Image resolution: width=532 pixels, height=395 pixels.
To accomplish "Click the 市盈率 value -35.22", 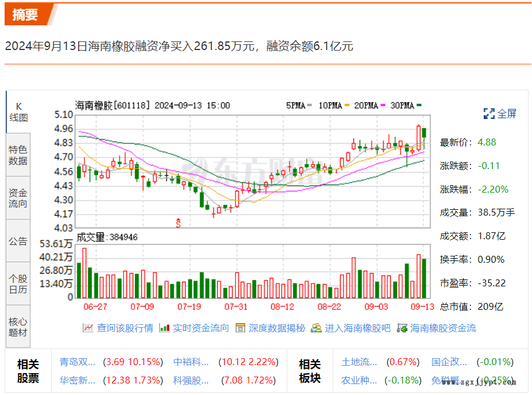I will pyautogui.click(x=492, y=283).
